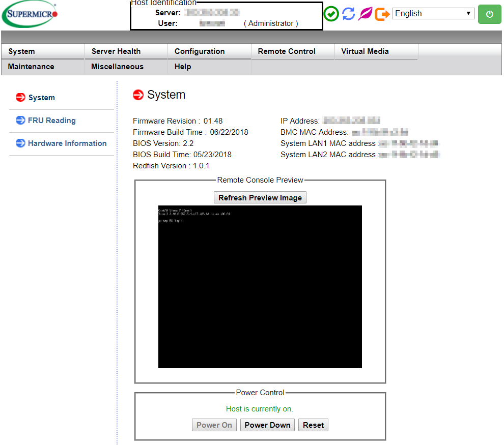Viewport: 504px width, 445px height.
Task: Click the orange logout icon
Action: pos(382,14)
